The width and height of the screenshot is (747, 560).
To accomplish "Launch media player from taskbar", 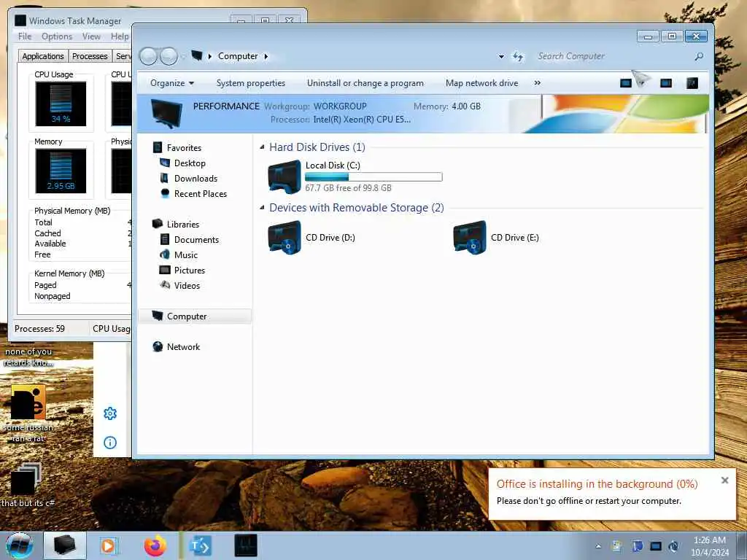I will (109, 545).
